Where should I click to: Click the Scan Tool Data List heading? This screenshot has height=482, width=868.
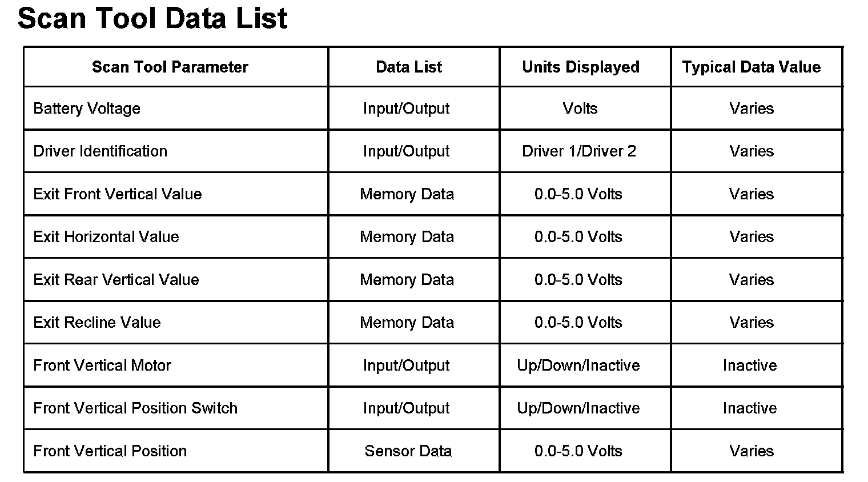[152, 18]
